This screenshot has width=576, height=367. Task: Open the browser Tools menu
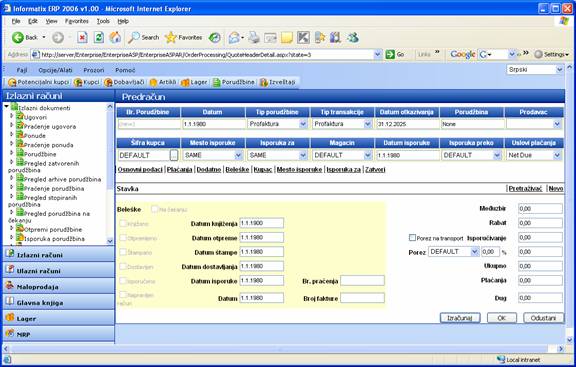[x=103, y=21]
